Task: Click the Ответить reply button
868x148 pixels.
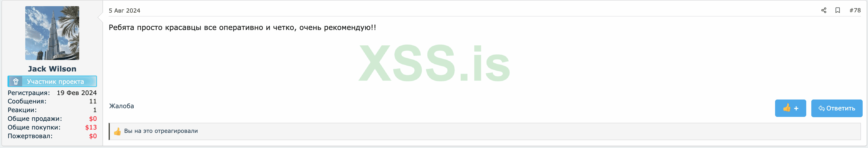Action: click(x=836, y=108)
